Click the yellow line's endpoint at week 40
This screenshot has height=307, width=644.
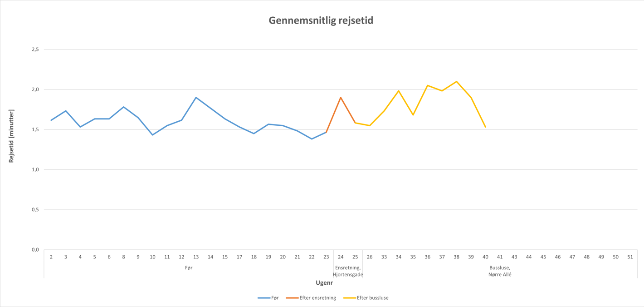[x=485, y=127]
